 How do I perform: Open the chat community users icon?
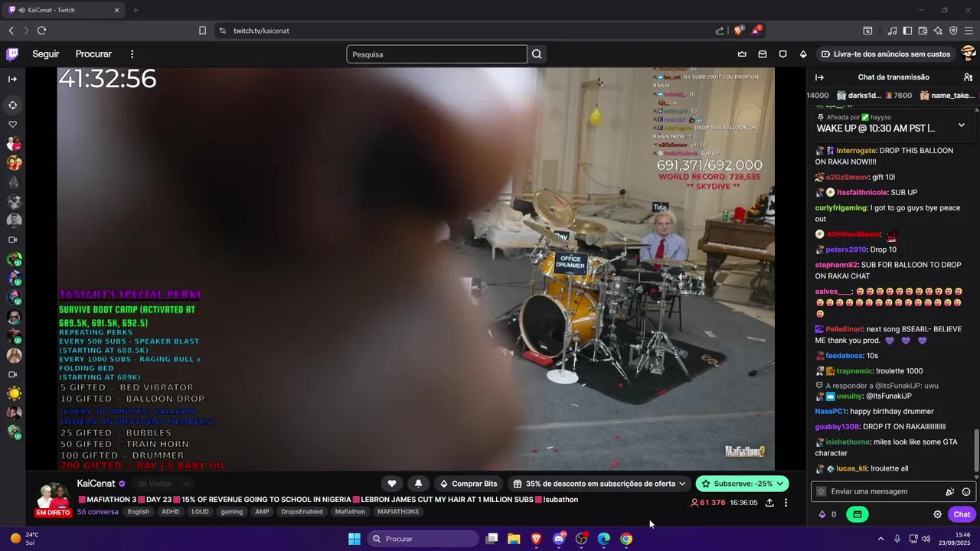coord(968,77)
